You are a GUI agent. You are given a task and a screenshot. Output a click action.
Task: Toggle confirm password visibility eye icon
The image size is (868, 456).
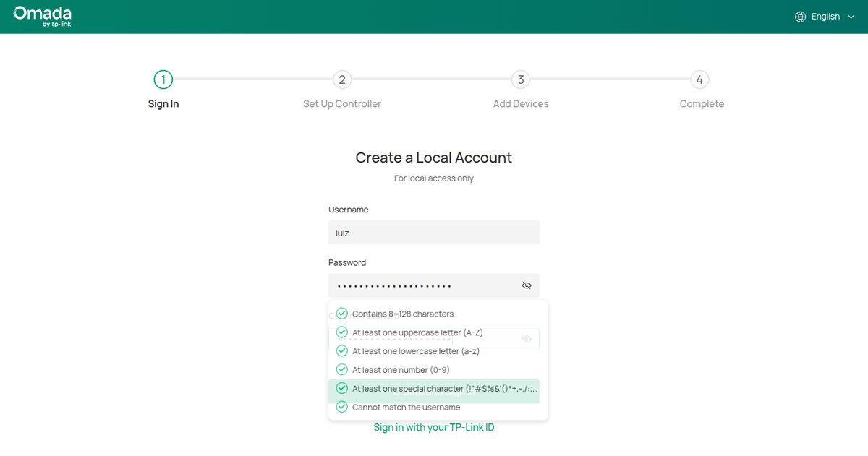pos(527,338)
